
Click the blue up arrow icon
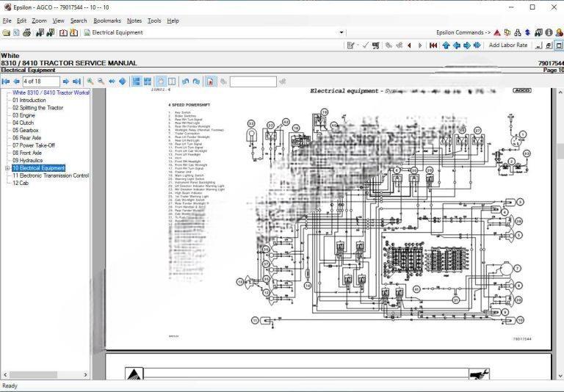(x=446, y=46)
